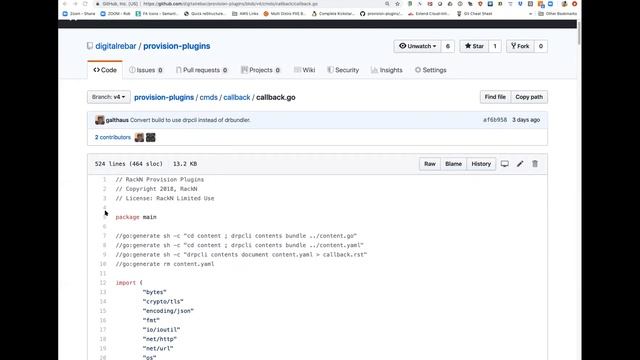Show the 2 contributors list
Screen dimensions: 640x360
pyautogui.click(x=113, y=137)
